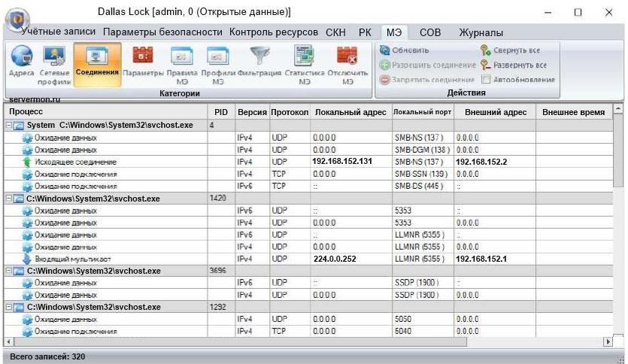This screenshot has width=628, height=364.
Task: Click local address 192.168.152.131
Action: [x=342, y=162]
